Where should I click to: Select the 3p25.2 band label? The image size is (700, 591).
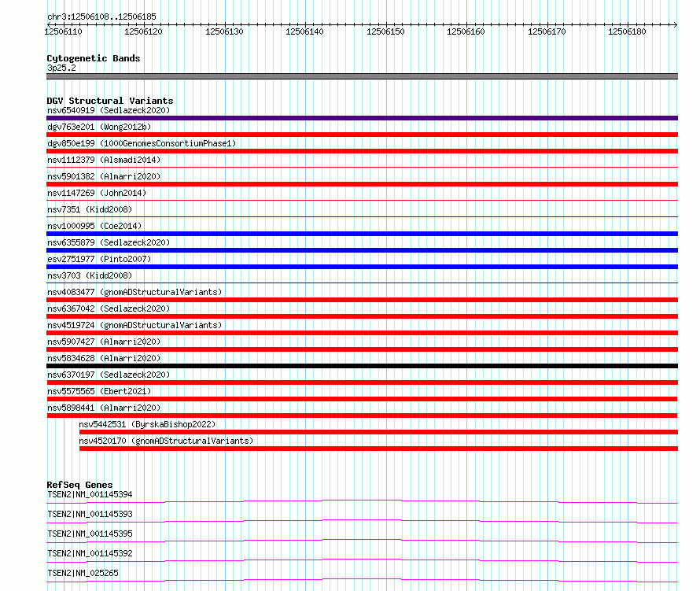(61, 68)
